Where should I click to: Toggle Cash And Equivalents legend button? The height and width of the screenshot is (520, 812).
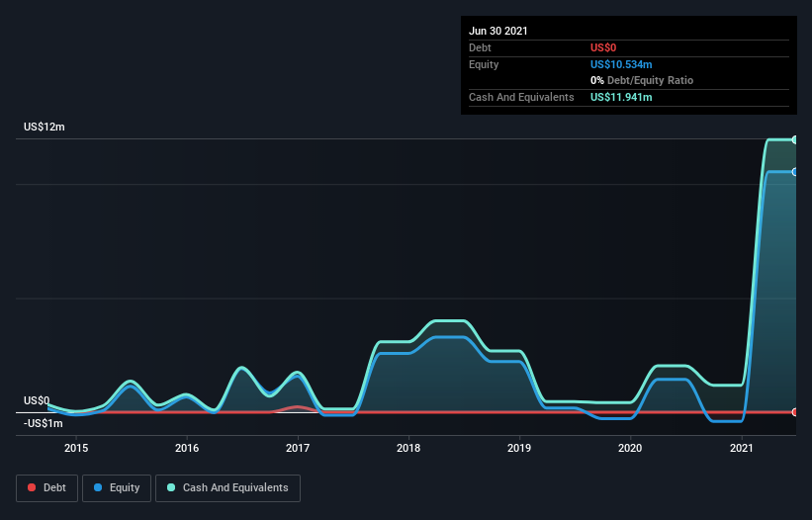tap(227, 488)
